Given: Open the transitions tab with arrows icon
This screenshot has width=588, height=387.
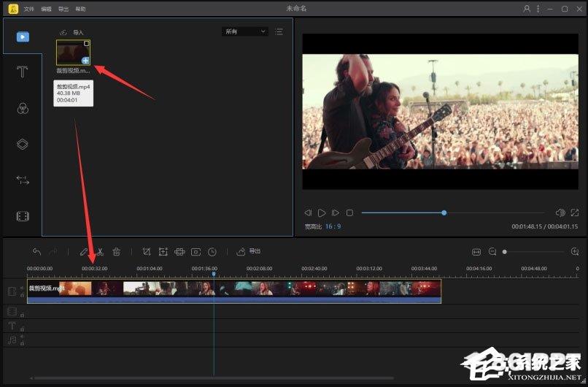Looking at the screenshot, I should (23, 180).
